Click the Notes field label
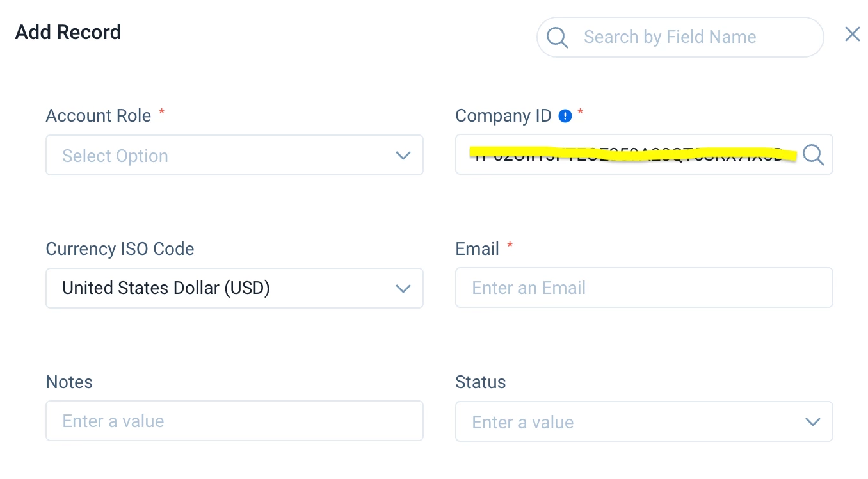The height and width of the screenshot is (479, 868). pos(69,382)
